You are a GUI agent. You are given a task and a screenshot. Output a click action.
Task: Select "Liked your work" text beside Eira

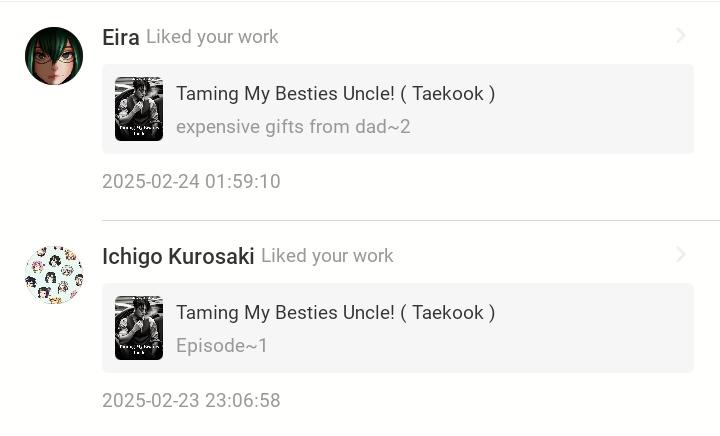pyautogui.click(x=212, y=37)
